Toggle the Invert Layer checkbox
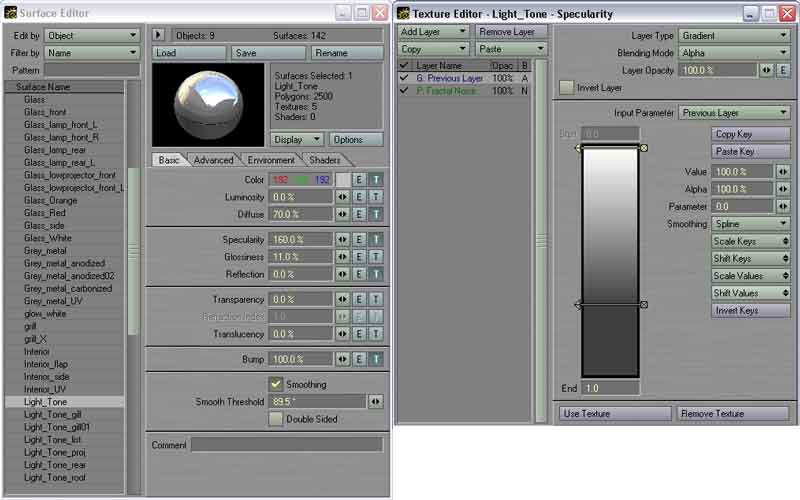800x500 pixels. tap(567, 88)
